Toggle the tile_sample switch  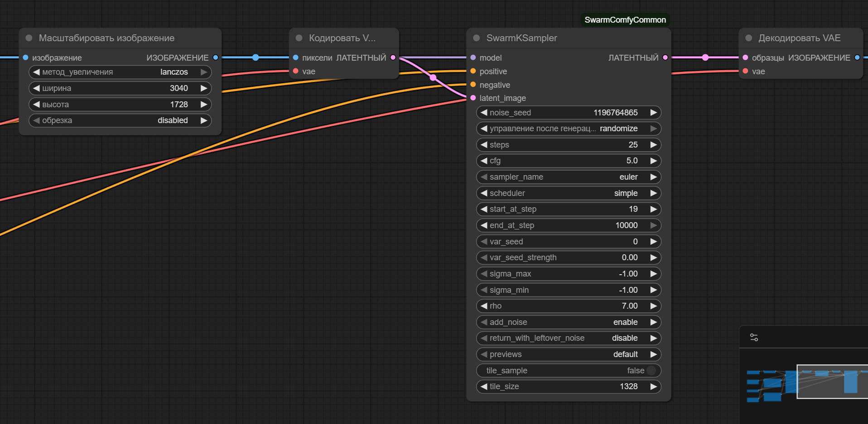pos(651,371)
